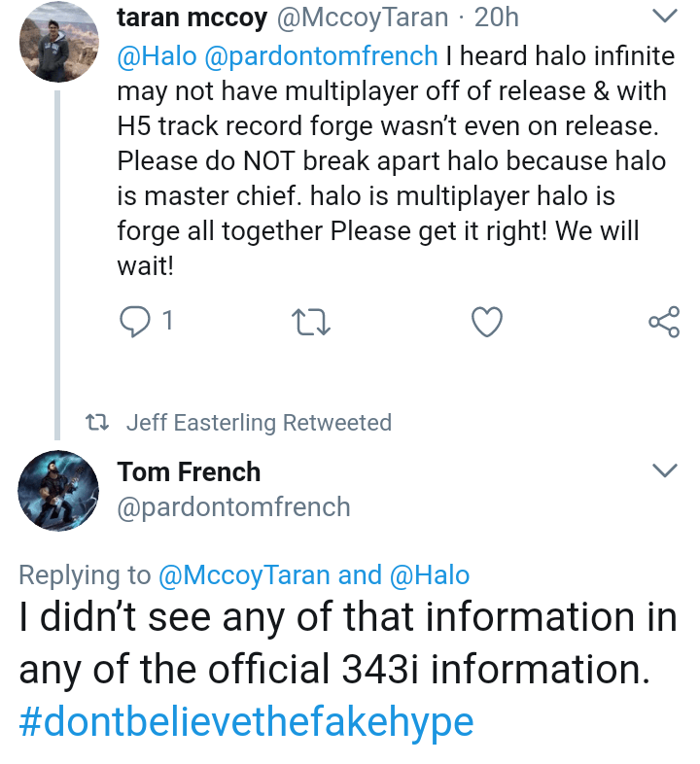
Task: Reply to taran mccoy's tweet
Action: (133, 322)
